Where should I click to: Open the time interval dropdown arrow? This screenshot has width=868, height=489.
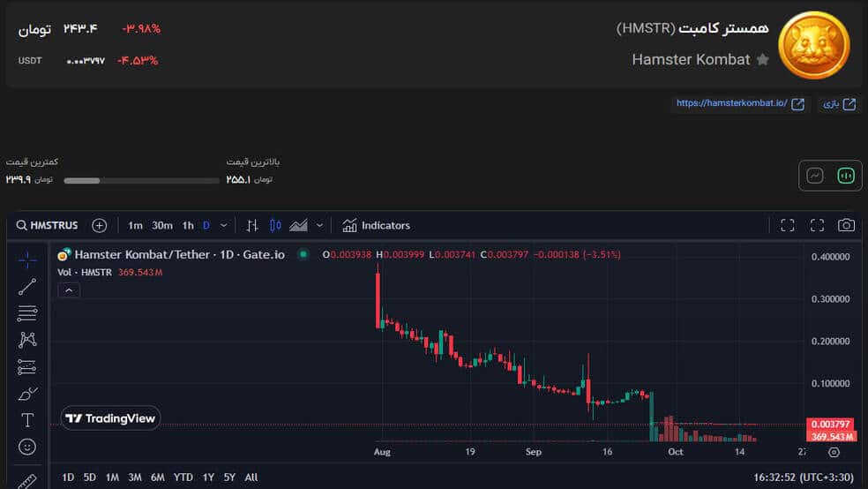tap(224, 225)
